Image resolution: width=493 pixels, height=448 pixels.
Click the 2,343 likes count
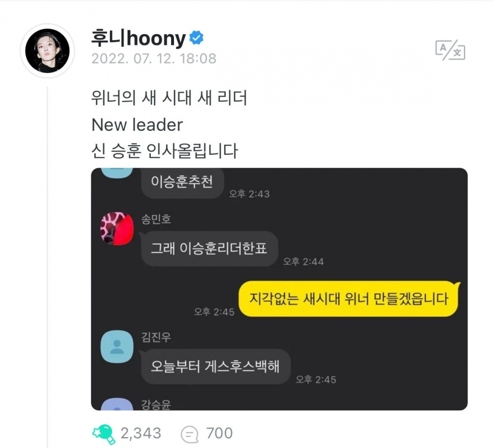click(x=141, y=433)
